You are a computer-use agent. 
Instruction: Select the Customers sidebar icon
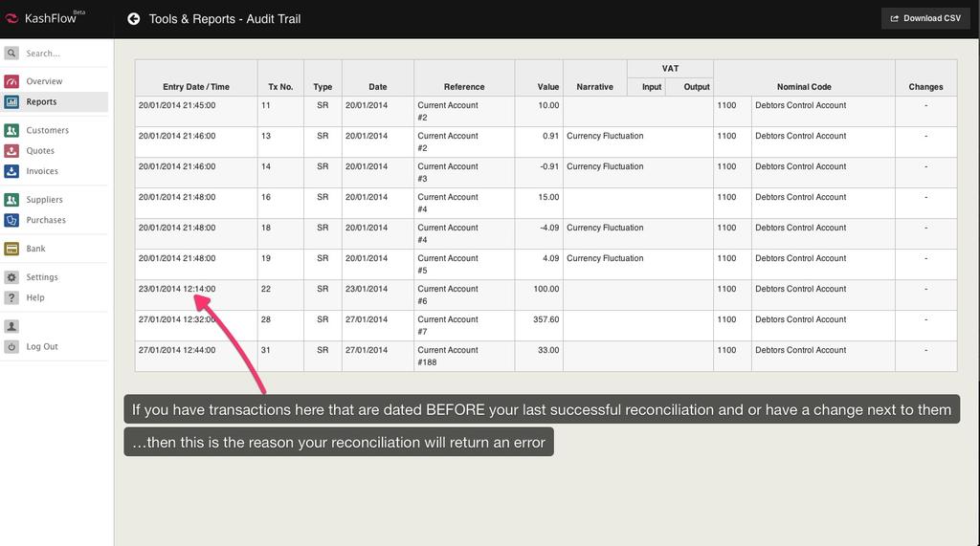coord(11,130)
